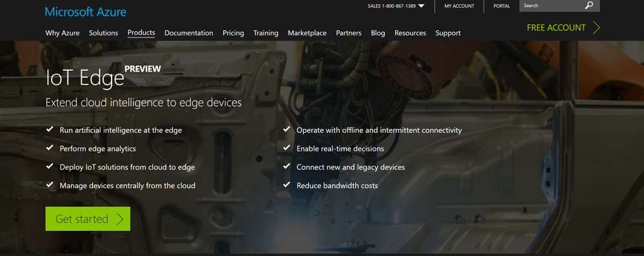Visit the Marketplace link
This screenshot has width=644, height=256.
click(307, 33)
